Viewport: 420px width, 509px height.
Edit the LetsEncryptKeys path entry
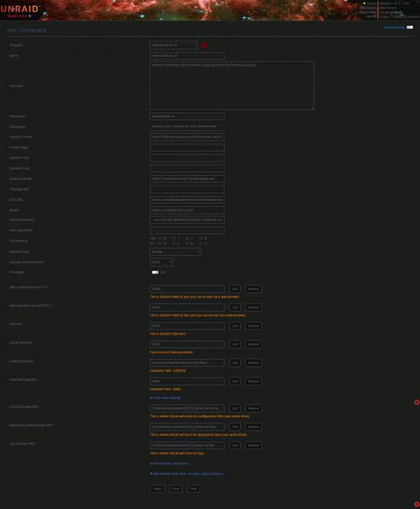pos(235,363)
